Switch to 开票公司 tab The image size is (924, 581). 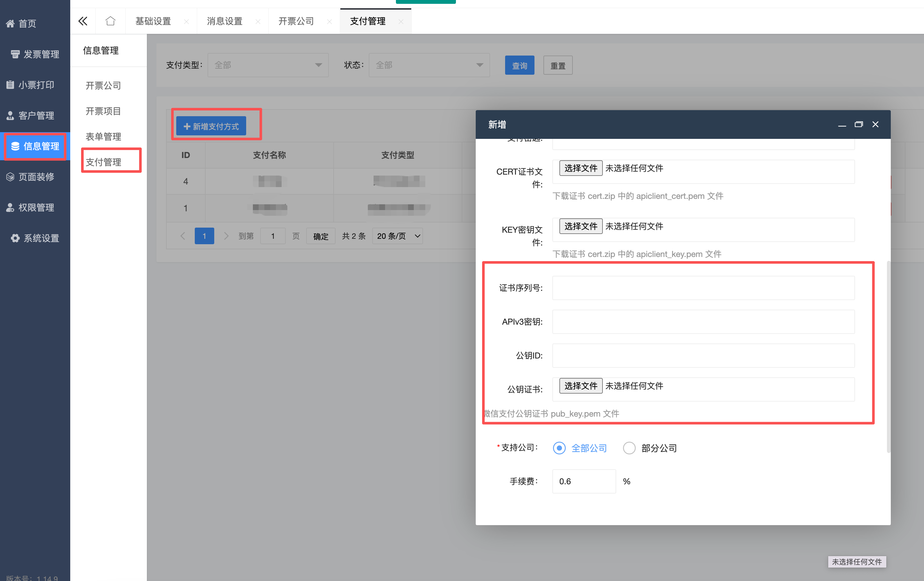[296, 21]
